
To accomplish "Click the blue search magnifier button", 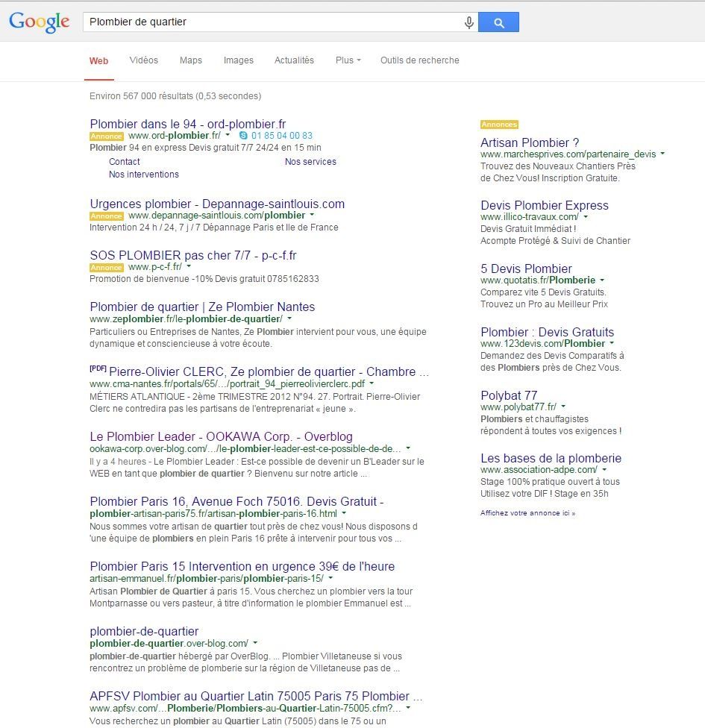I will 499,22.
